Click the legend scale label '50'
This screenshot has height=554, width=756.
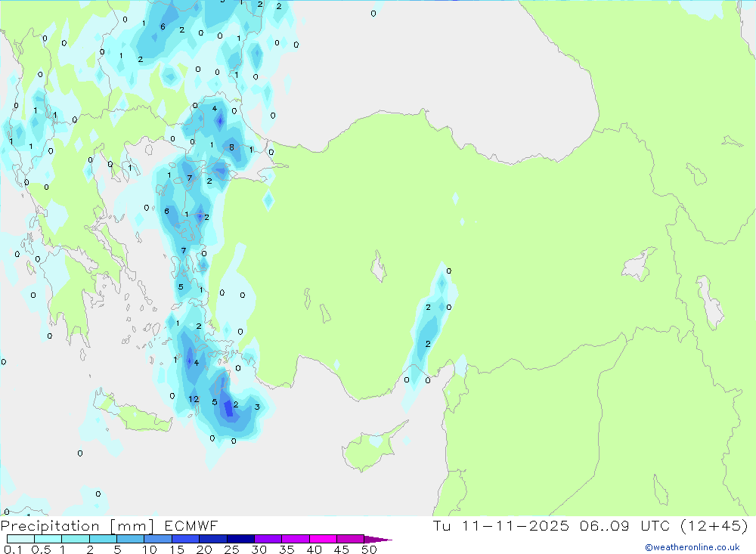click(370, 549)
